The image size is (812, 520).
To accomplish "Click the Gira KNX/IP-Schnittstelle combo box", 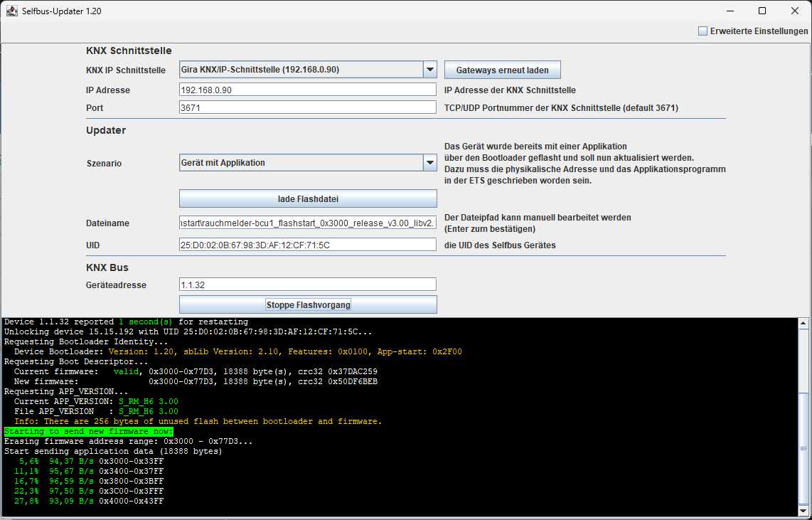I will pos(299,69).
